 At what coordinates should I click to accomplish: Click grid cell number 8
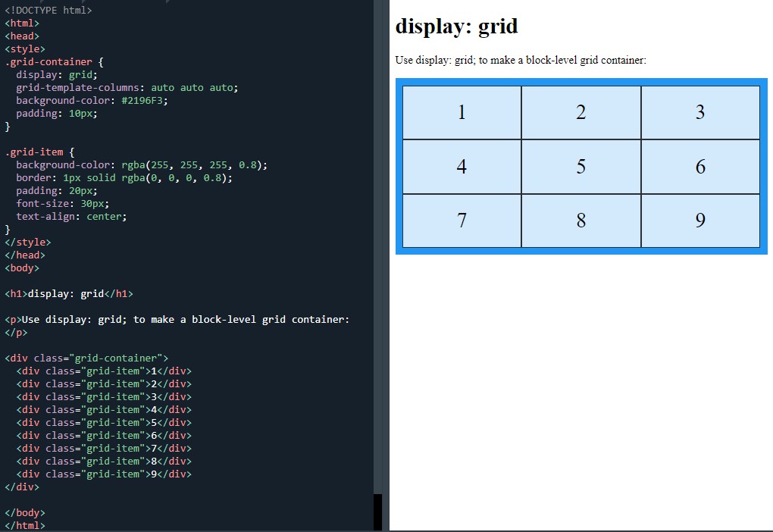[581, 221]
